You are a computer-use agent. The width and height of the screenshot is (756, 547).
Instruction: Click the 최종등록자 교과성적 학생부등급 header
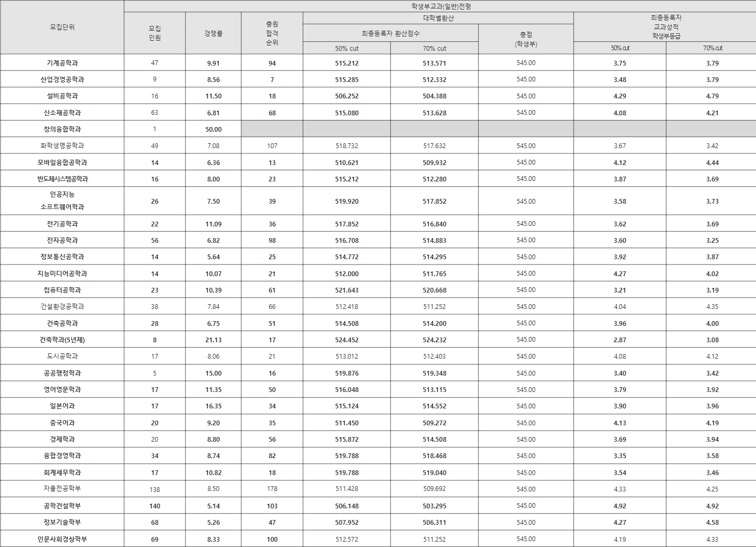coord(665,27)
